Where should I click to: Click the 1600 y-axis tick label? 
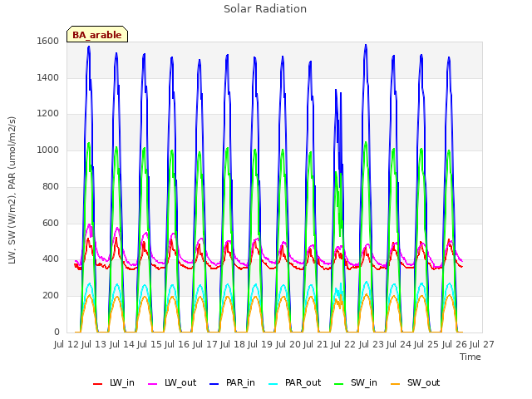click(x=48, y=42)
